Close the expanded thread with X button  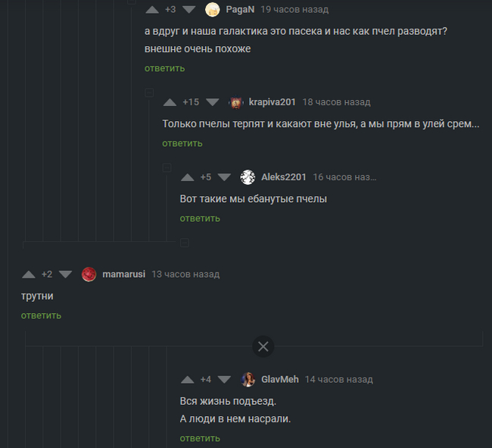pos(263,347)
